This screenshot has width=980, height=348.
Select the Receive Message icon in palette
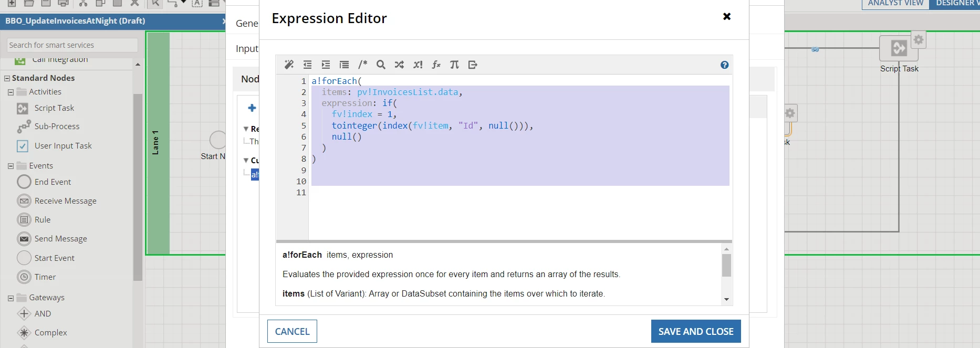[x=24, y=201]
